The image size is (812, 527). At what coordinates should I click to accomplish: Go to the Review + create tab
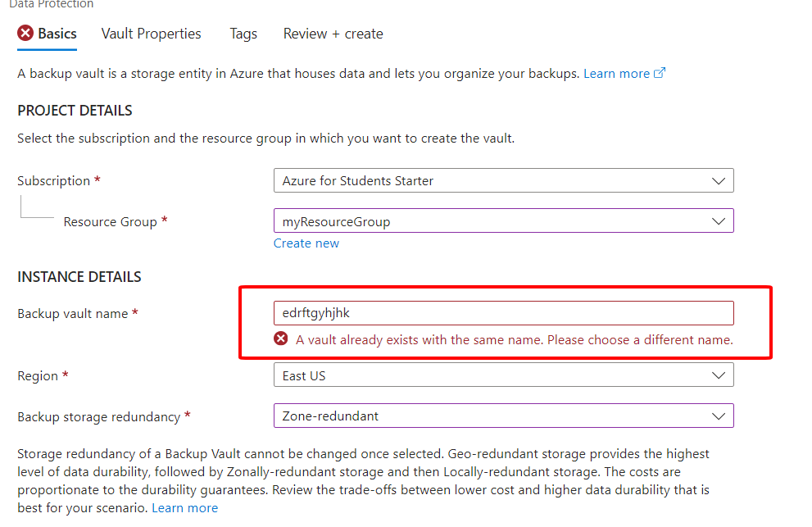point(333,34)
